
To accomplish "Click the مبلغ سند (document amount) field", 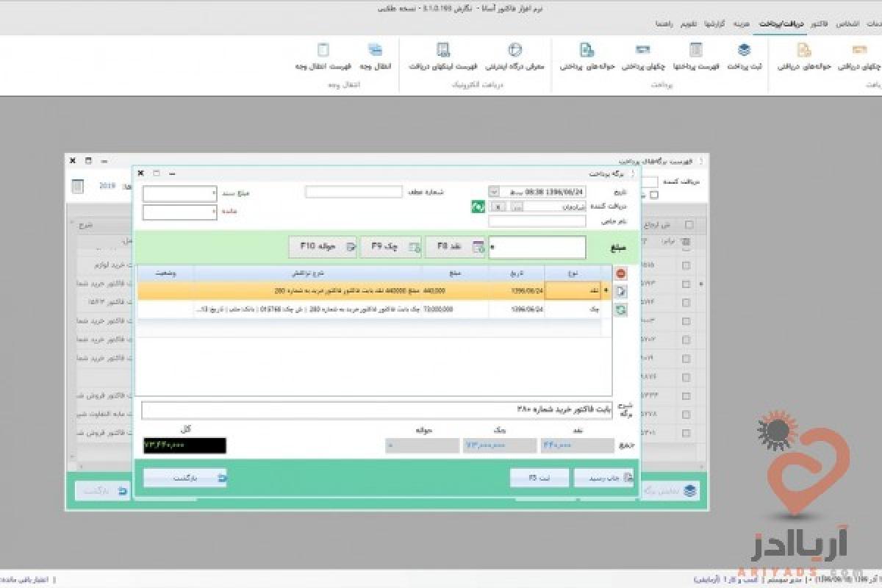I will [180, 194].
